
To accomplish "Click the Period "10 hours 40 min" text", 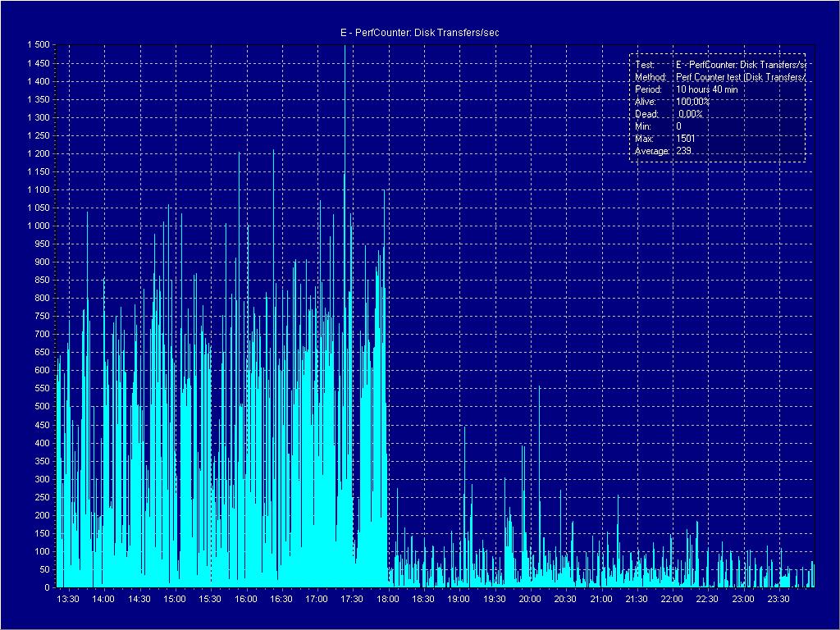I will click(x=706, y=89).
